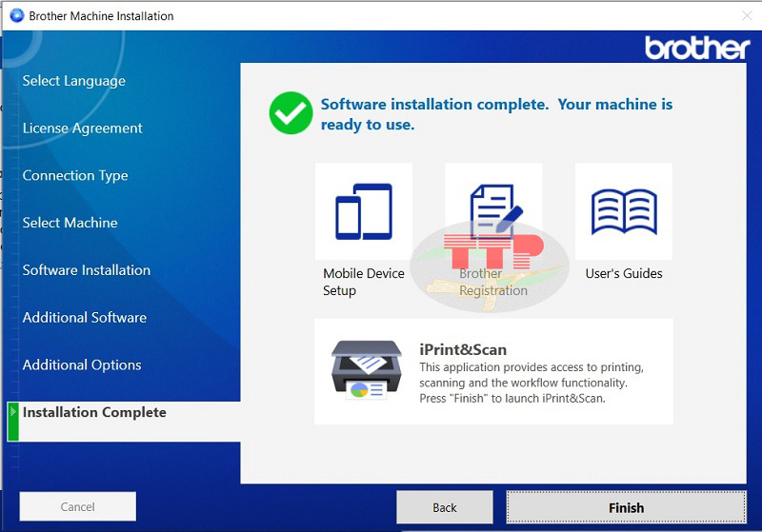This screenshot has width=762, height=532.
Task: Select the Software Installation step
Action: pos(87,270)
